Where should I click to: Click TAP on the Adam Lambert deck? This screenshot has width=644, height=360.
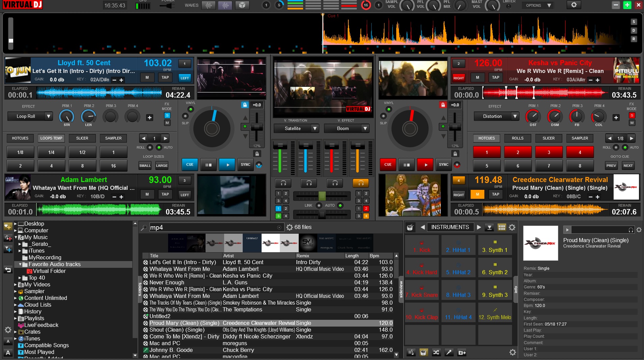[x=165, y=195]
